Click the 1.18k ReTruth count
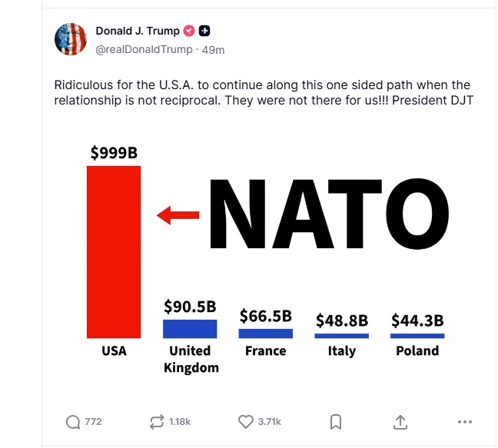The width and height of the screenshot is (498, 448). [x=180, y=422]
